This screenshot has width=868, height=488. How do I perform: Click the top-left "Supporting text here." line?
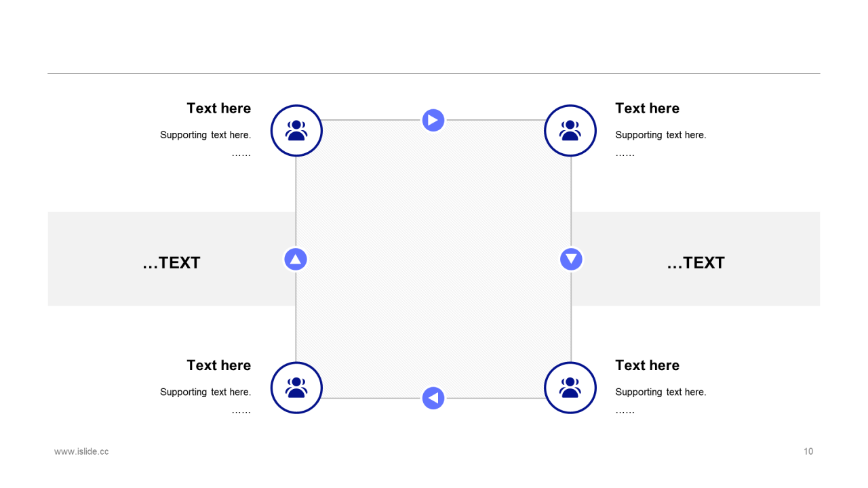[205, 135]
